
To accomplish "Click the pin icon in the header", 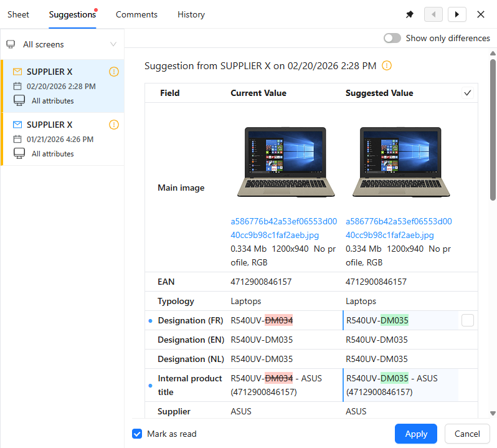I will click(410, 14).
